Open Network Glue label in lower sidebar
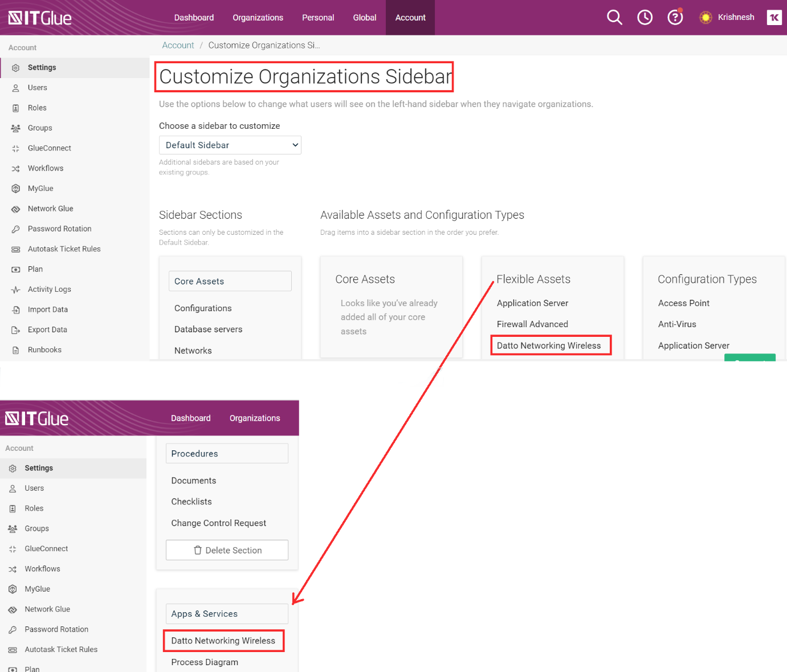The height and width of the screenshot is (672, 787). 47,609
